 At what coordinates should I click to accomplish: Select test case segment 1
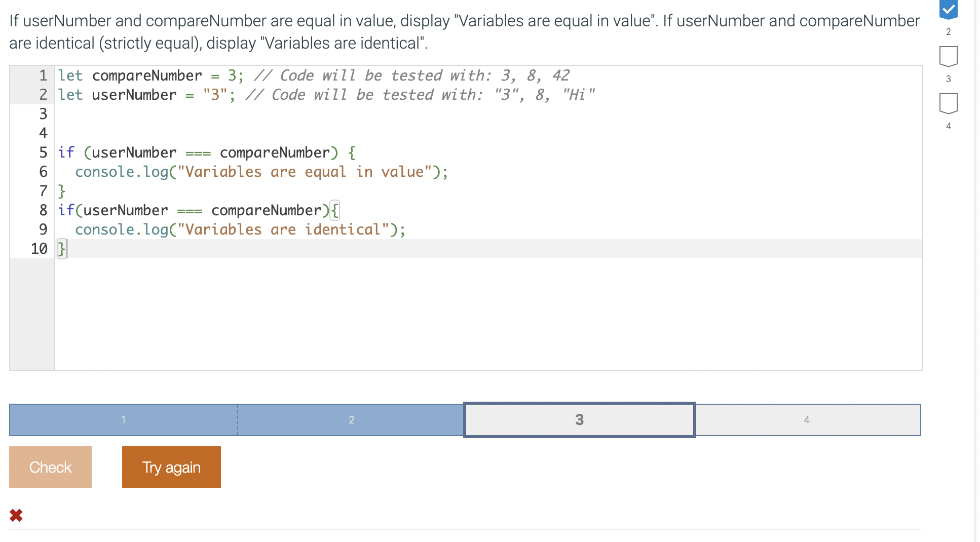click(123, 419)
